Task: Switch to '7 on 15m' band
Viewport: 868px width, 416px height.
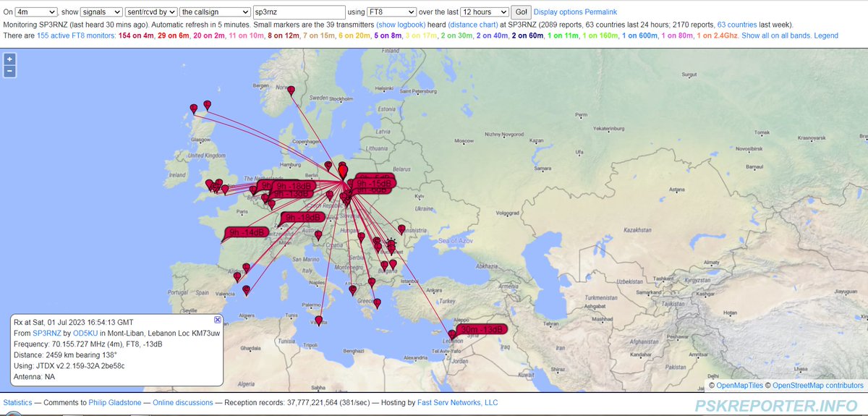Action: click(x=318, y=35)
